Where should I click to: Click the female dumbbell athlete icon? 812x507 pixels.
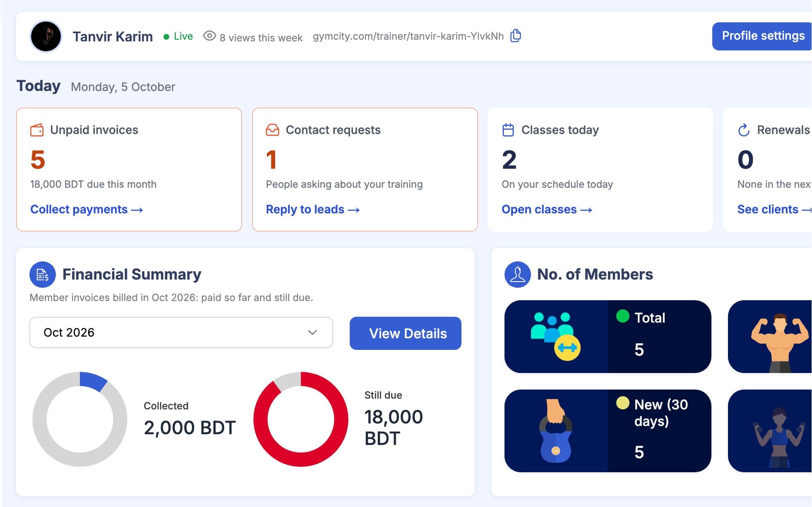pyautogui.click(x=780, y=438)
